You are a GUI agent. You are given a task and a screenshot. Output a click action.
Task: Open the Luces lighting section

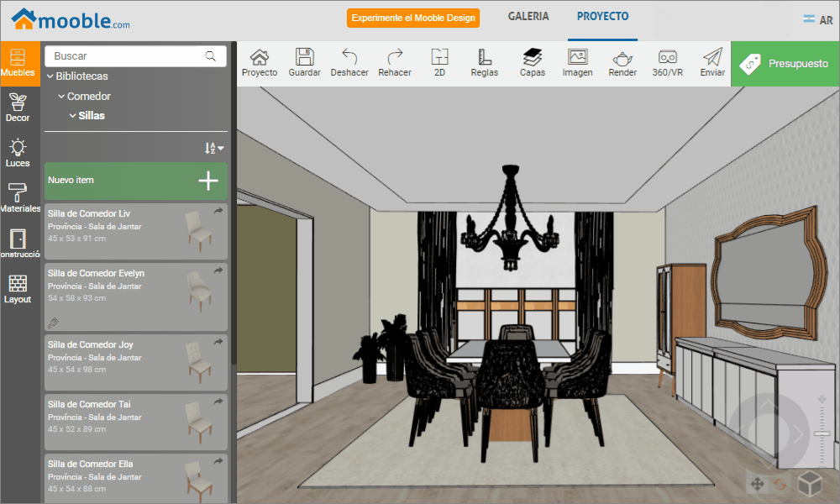pos(18,153)
